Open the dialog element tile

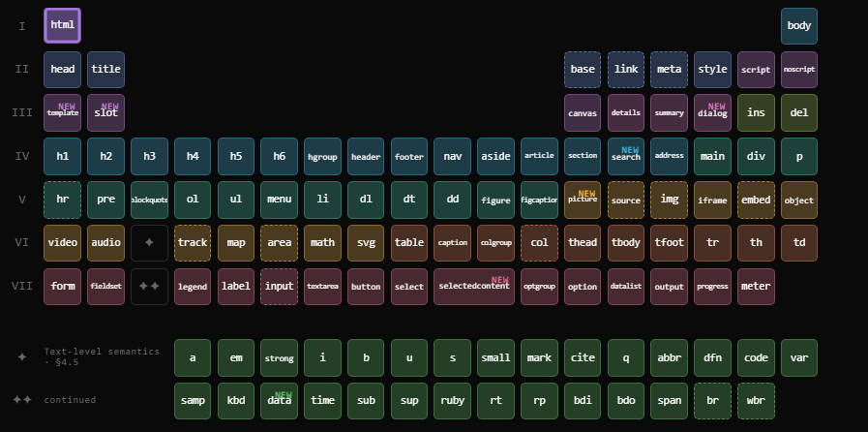[712, 113]
